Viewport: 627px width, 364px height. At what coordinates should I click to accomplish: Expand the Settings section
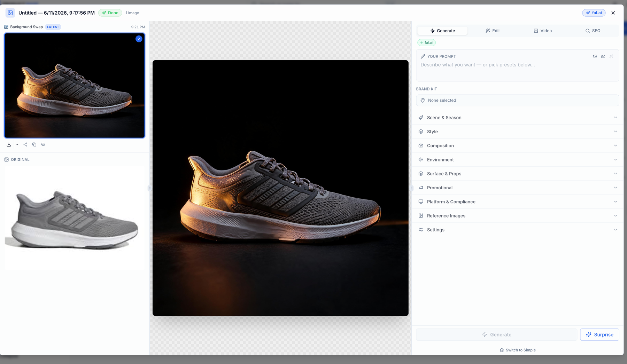[x=517, y=230]
